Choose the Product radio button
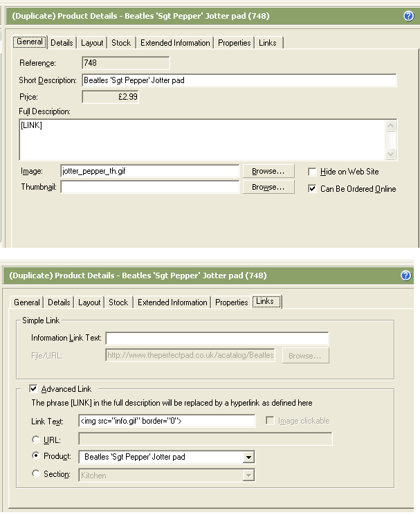This screenshot has height=515, width=420. [36, 457]
